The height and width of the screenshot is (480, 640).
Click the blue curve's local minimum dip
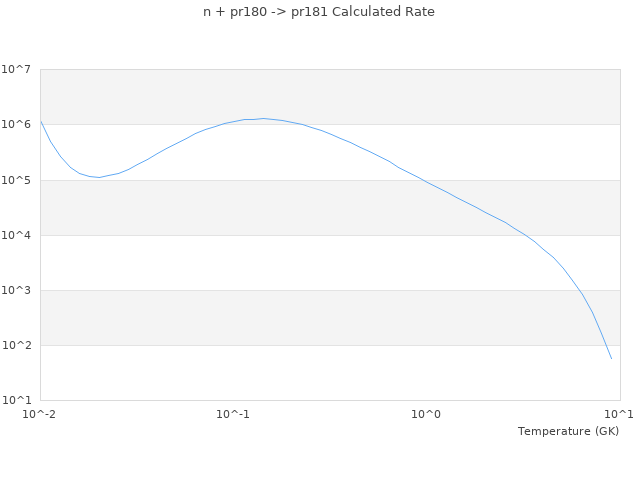pyautogui.click(x=98, y=177)
